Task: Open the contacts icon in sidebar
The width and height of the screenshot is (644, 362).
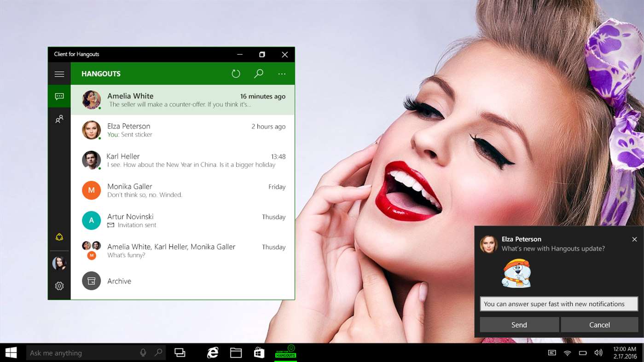Action: (59, 119)
